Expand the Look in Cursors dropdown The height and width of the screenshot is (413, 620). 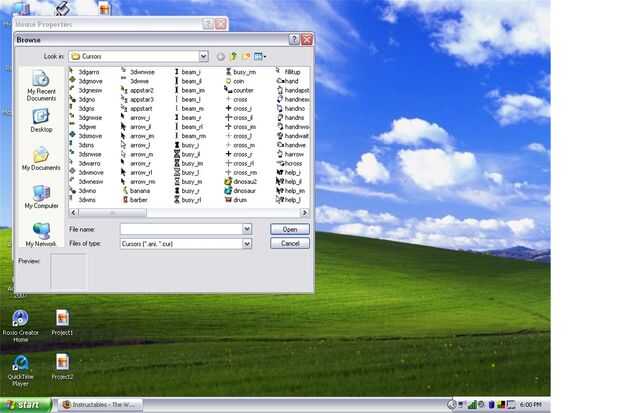coord(203,56)
